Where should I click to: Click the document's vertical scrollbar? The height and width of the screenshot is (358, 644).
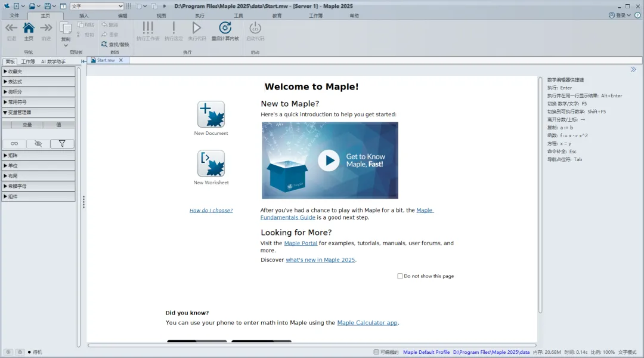(x=540, y=195)
